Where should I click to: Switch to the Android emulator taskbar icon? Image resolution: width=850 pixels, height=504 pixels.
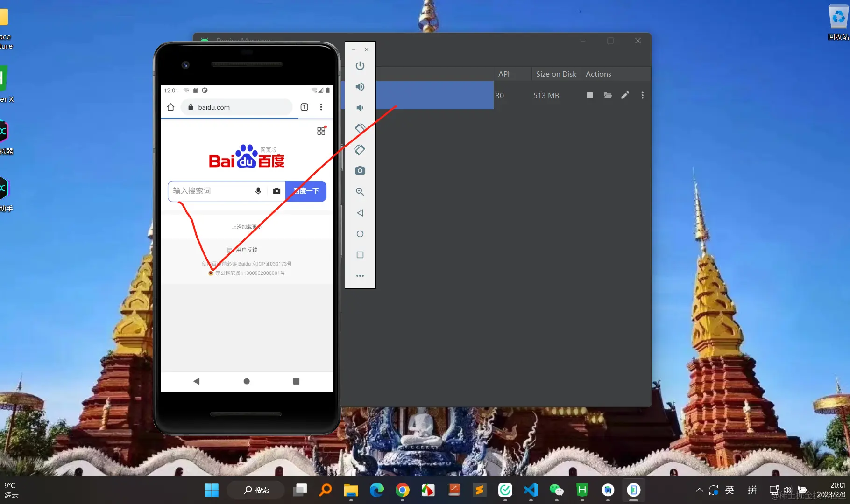634,490
